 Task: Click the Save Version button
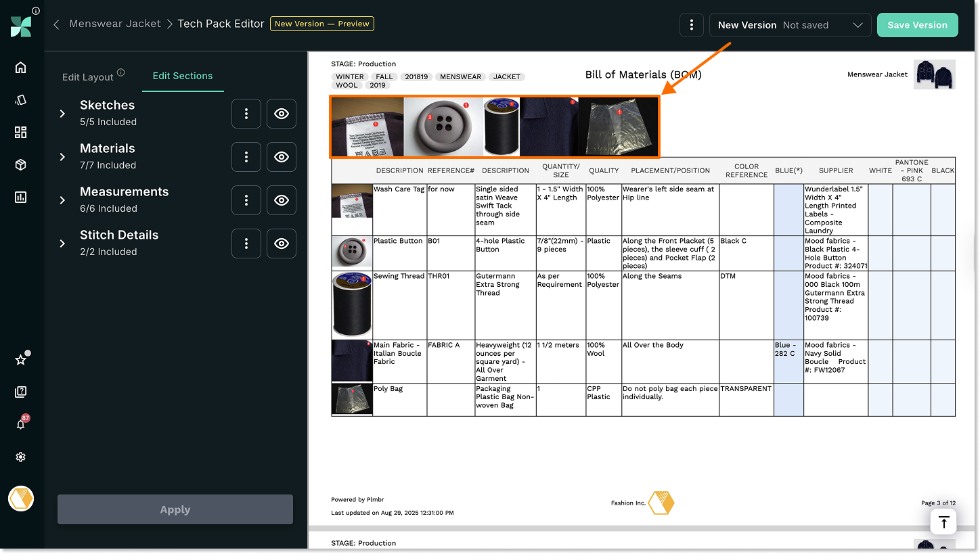917,25
